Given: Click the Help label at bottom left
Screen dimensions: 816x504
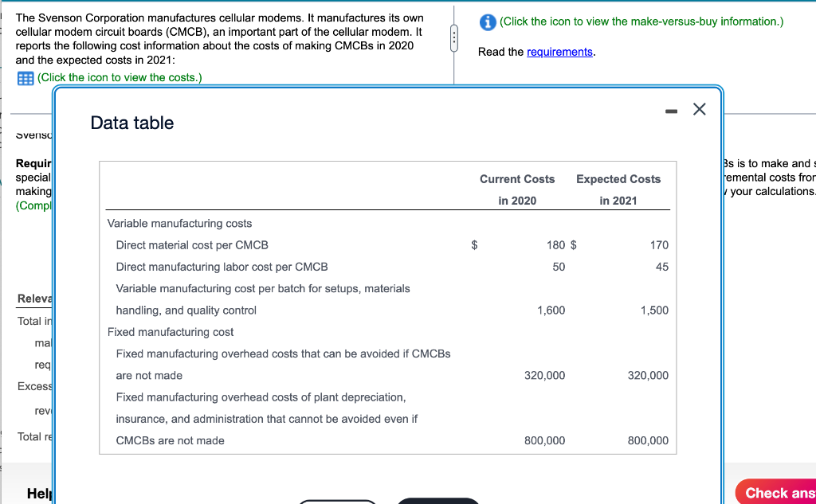Looking at the screenshot, I should tap(40, 492).
